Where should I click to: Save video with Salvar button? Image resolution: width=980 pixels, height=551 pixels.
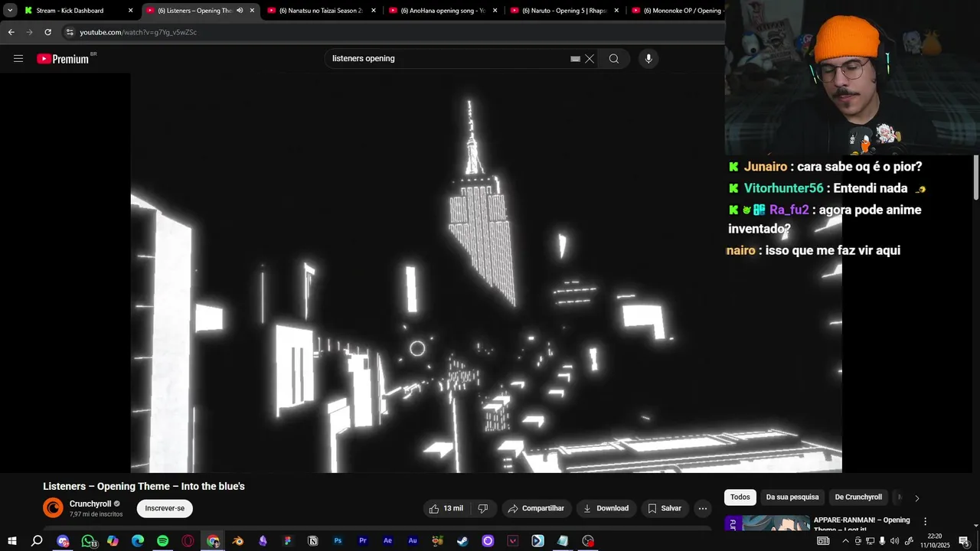[x=664, y=508]
